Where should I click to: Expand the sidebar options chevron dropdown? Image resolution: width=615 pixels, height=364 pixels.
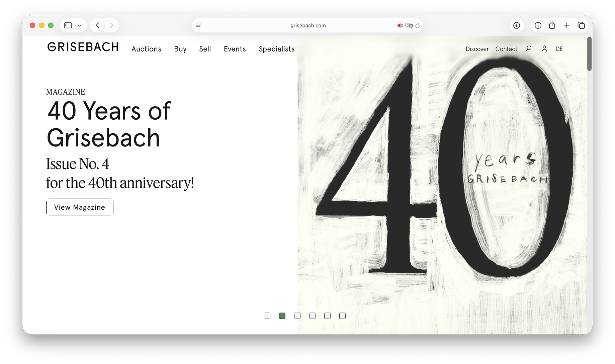79,25
